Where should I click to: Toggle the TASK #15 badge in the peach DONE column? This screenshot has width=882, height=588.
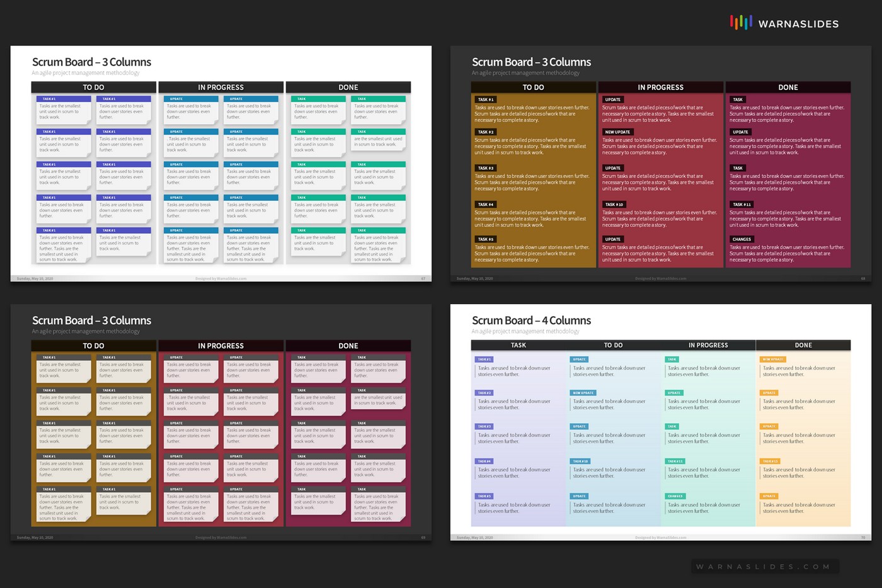tap(770, 461)
